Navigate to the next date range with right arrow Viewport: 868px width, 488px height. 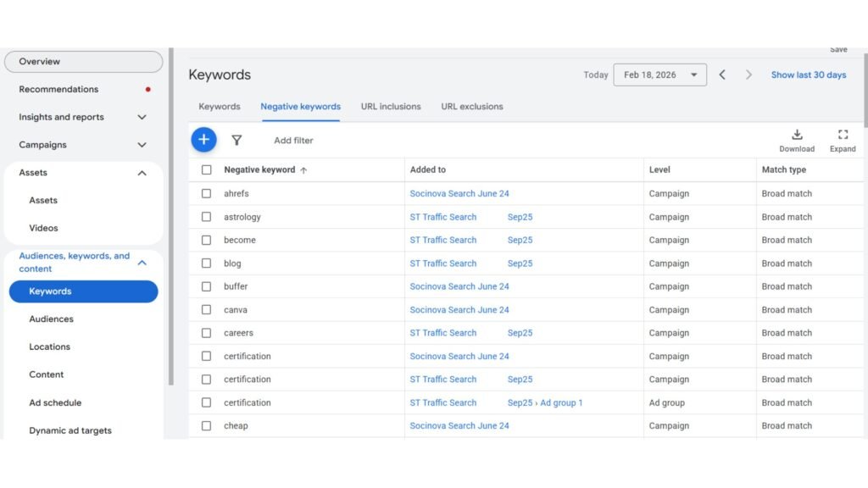(x=748, y=75)
